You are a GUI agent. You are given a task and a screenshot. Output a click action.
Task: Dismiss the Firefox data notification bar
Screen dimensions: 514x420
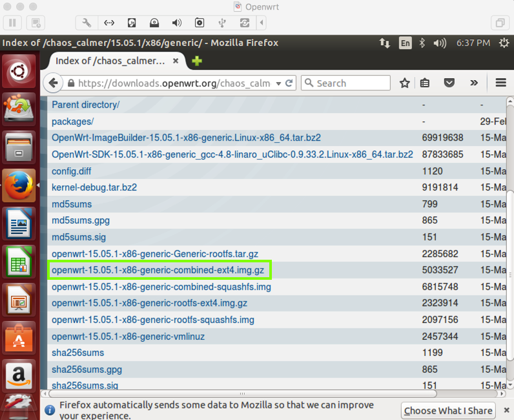(506, 410)
